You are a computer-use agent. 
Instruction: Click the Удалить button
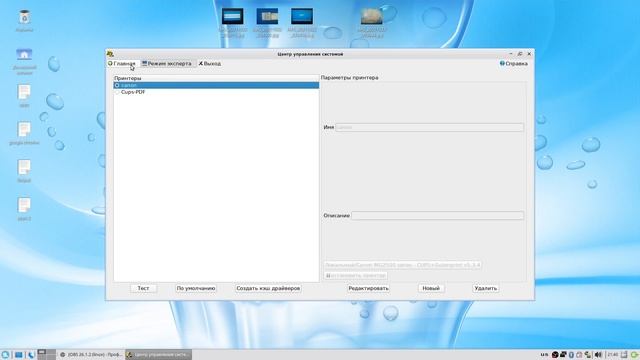click(486, 289)
